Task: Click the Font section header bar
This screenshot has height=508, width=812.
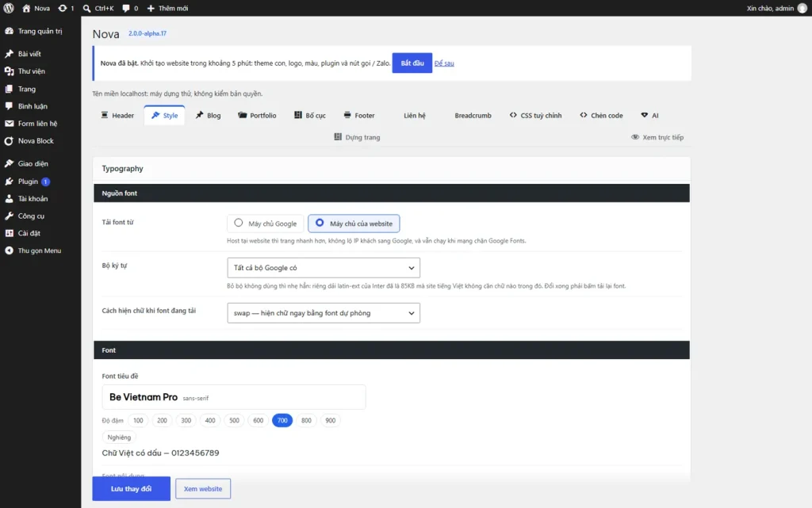Action: tap(392, 350)
